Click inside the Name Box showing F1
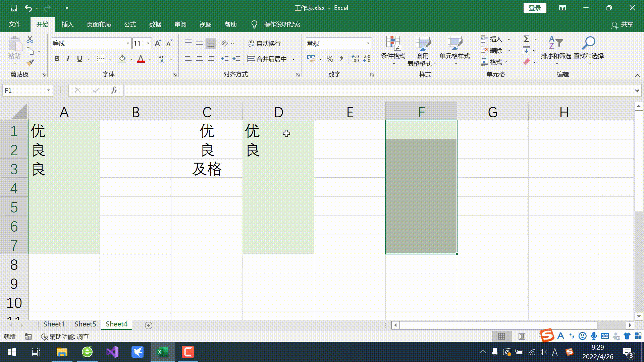The image size is (644, 362). pyautogui.click(x=23, y=90)
